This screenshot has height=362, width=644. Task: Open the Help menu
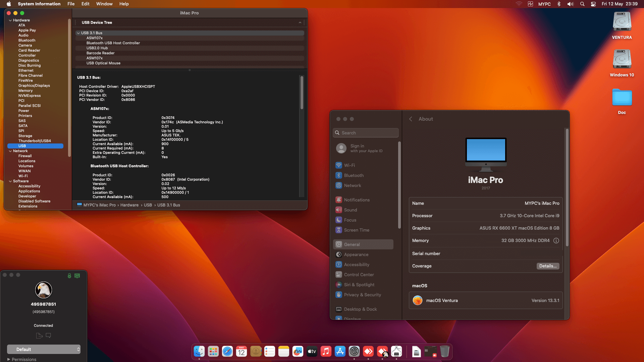(x=124, y=4)
